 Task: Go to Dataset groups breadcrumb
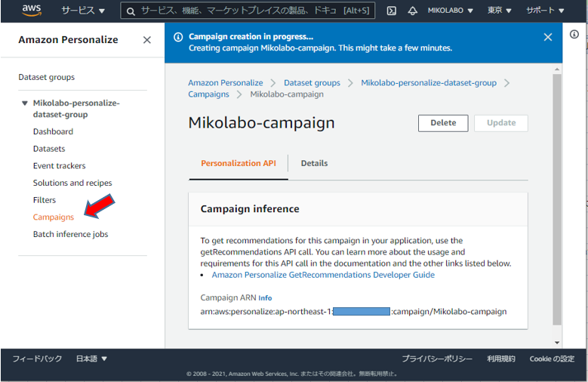coord(312,82)
